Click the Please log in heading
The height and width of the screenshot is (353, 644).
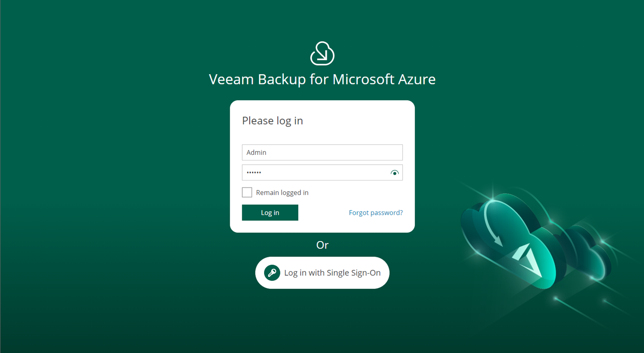(273, 121)
